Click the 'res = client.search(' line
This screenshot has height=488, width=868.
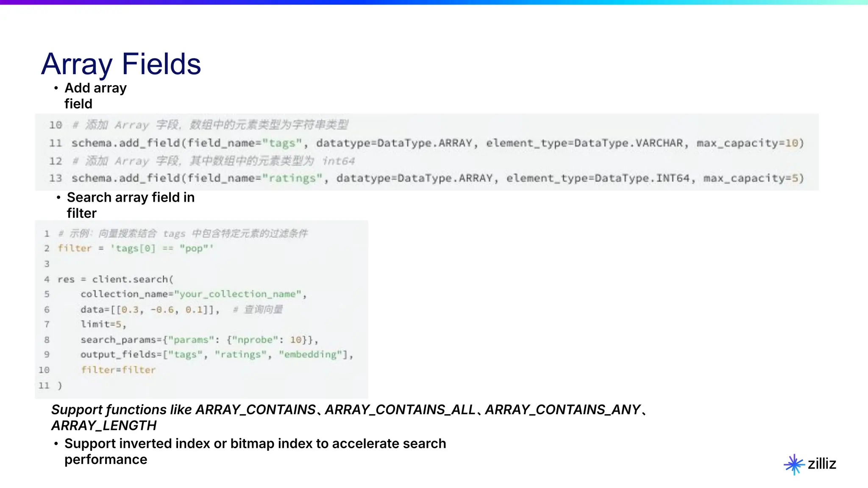[116, 279]
